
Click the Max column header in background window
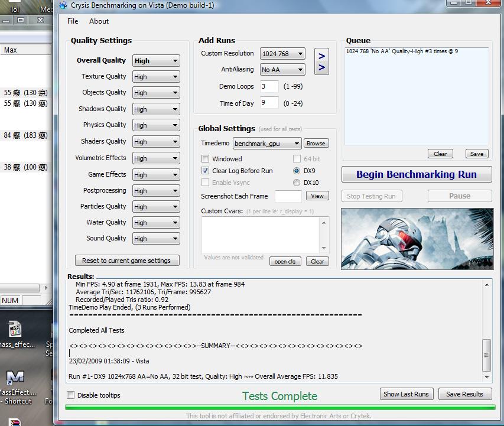[26, 50]
